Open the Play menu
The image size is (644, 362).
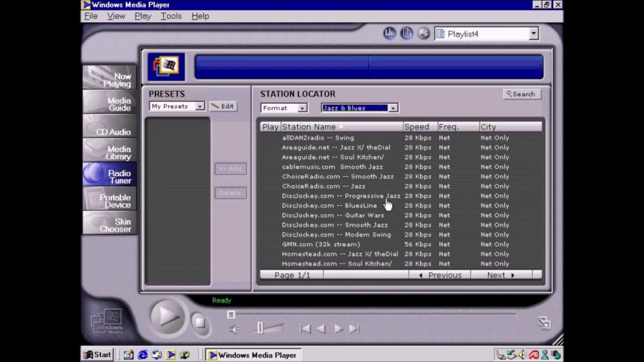pos(143,16)
